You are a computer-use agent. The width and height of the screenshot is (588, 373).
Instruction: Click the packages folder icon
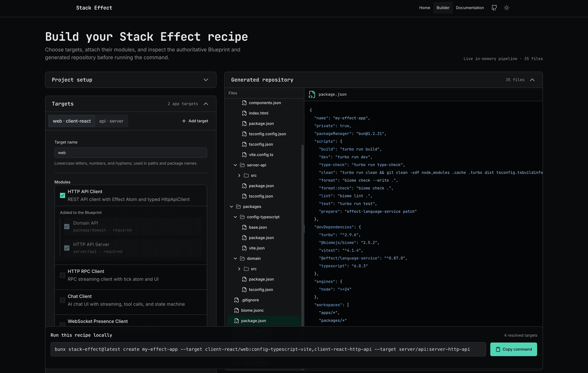pyautogui.click(x=238, y=207)
